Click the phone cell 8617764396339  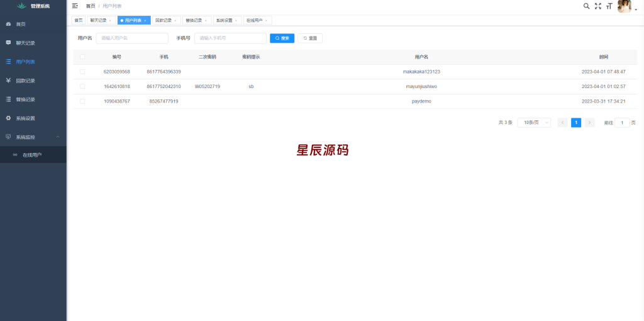tap(164, 72)
